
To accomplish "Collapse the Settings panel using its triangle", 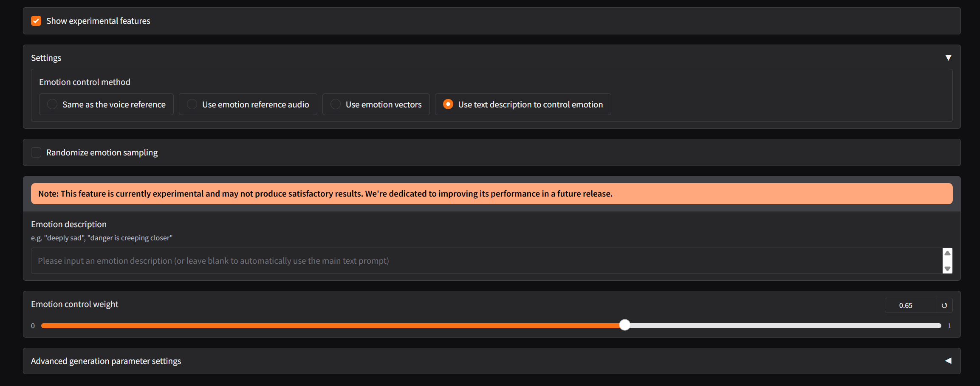I will click(948, 58).
